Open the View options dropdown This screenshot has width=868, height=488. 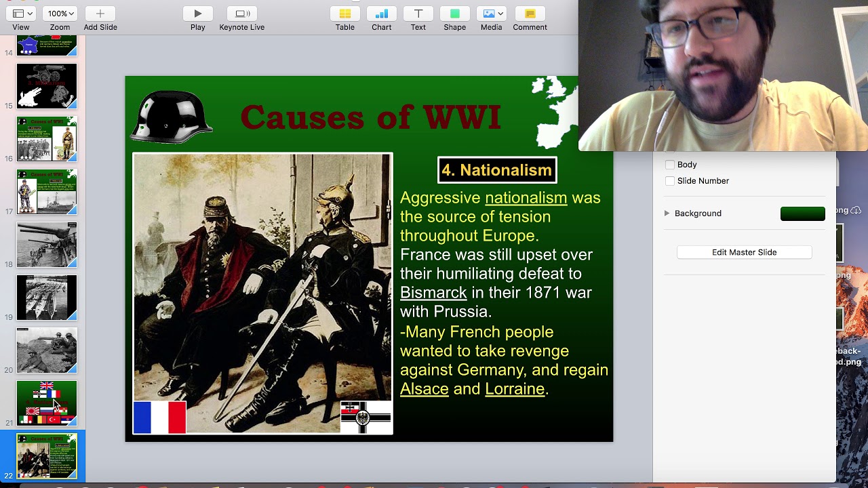[x=21, y=14]
